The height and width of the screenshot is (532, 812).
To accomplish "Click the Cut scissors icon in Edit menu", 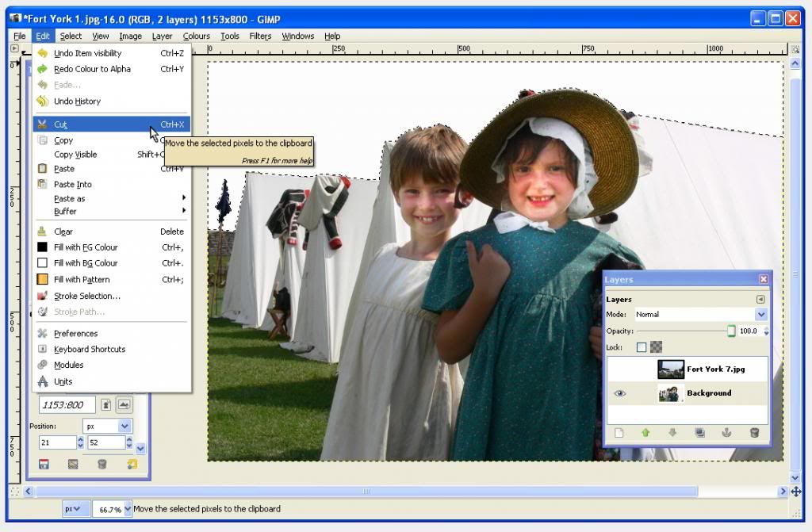I will click(x=43, y=124).
